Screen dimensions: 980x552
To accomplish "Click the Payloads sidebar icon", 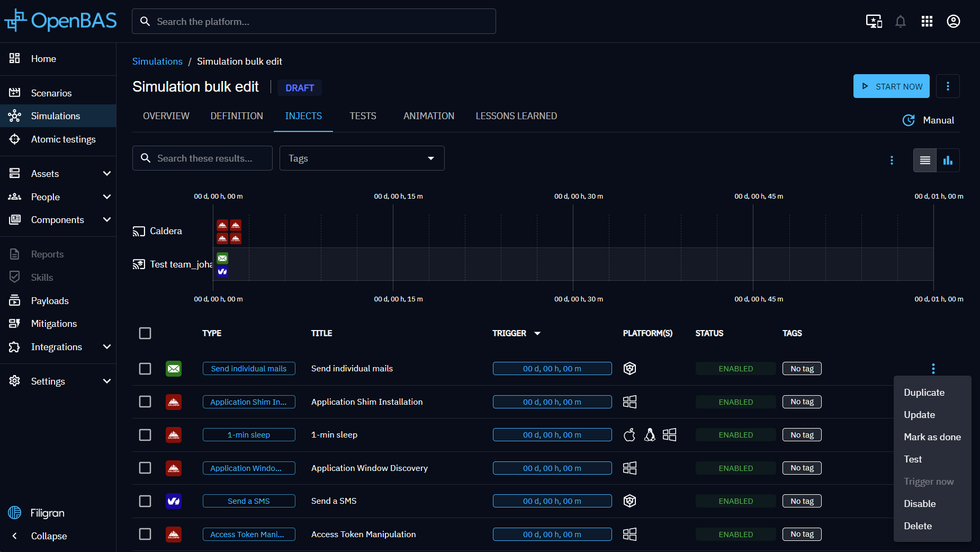I will [15, 300].
